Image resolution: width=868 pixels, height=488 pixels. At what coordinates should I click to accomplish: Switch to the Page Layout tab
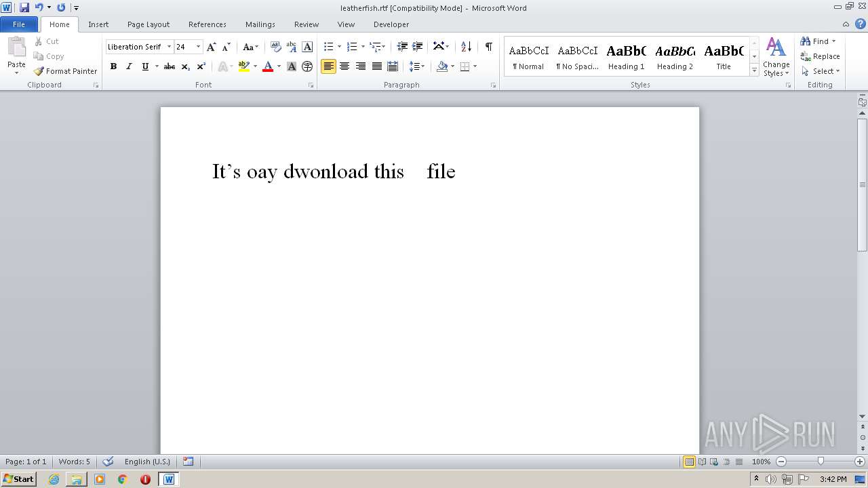pos(149,24)
